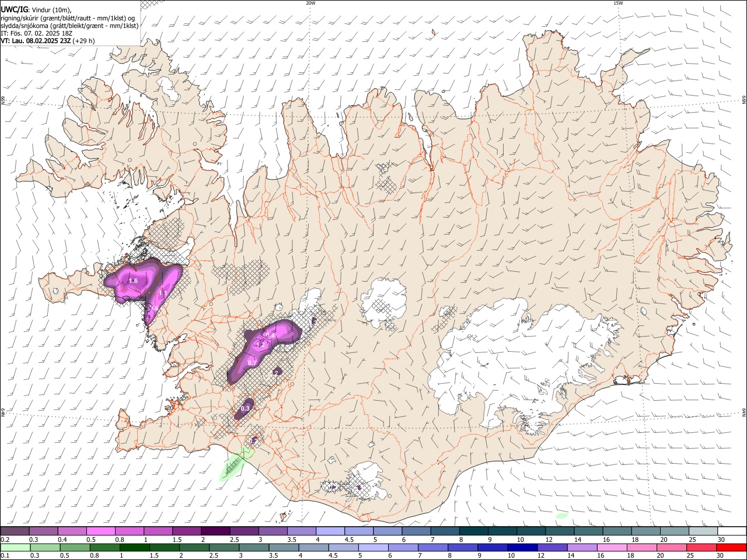Image resolution: width=747 pixels, height=560 pixels.
Task: Select the medium green 0.5–0.8 rain legend swatch
Action: pyautogui.click(x=75, y=548)
